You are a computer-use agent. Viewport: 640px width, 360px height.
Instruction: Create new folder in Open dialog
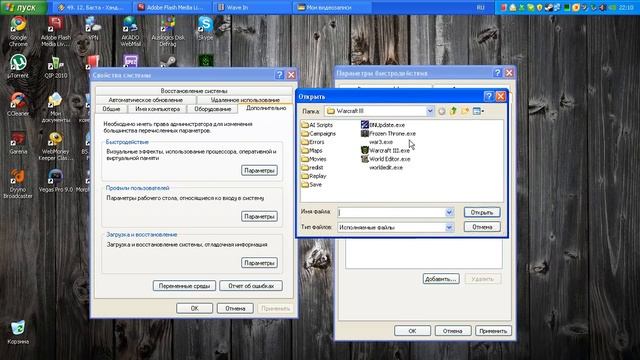(x=465, y=111)
